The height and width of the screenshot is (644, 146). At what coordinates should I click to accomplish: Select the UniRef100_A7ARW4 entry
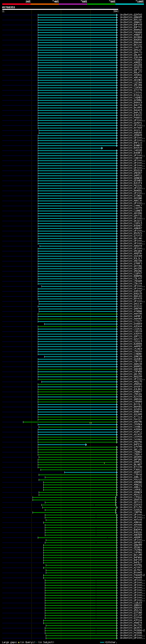point(131,311)
